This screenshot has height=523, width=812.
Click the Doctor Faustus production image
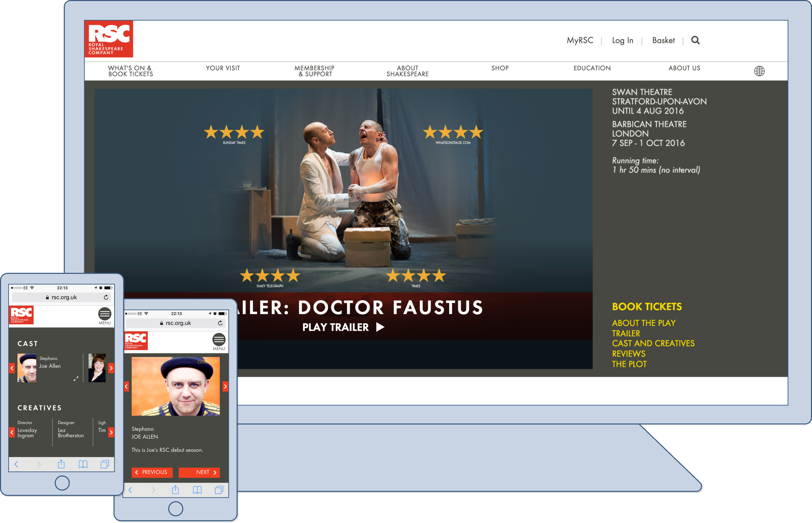coord(343,190)
